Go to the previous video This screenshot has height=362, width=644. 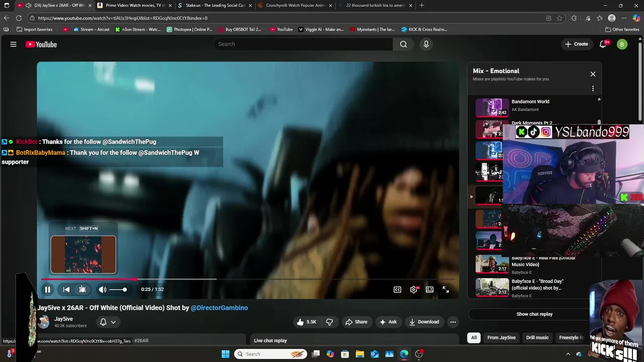click(x=66, y=290)
